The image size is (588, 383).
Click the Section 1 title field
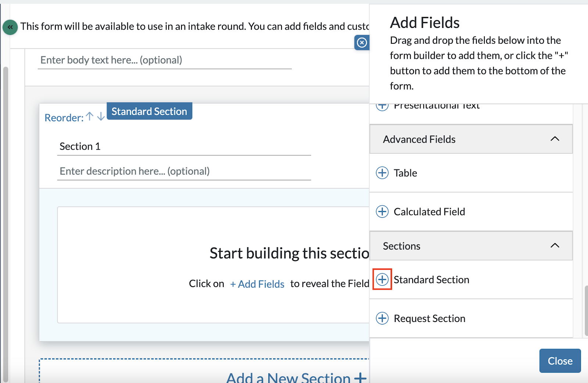point(184,146)
